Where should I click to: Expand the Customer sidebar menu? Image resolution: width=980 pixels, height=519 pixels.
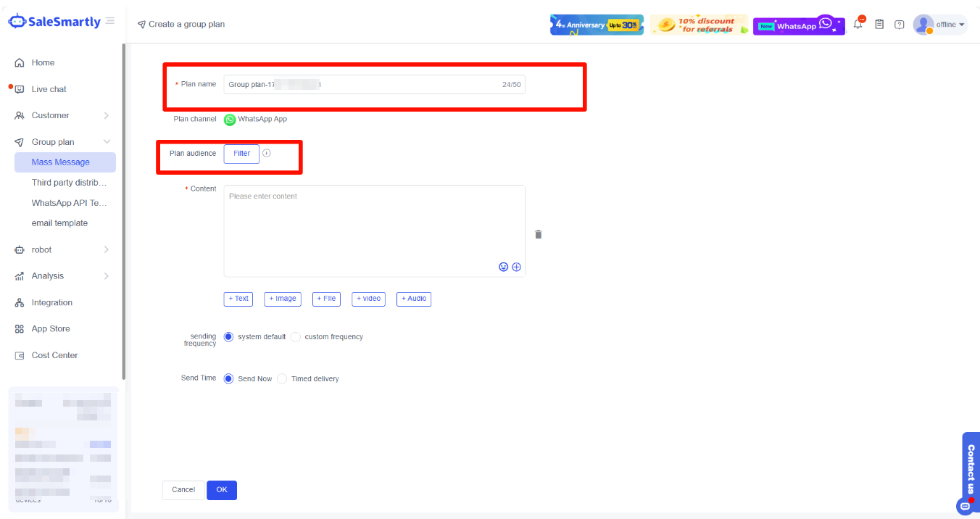(x=62, y=115)
